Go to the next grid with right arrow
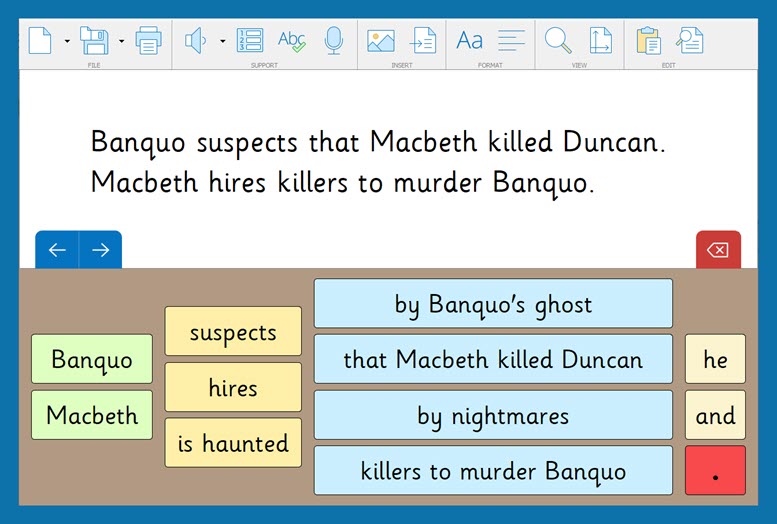The width and height of the screenshot is (777, 524). tap(100, 250)
